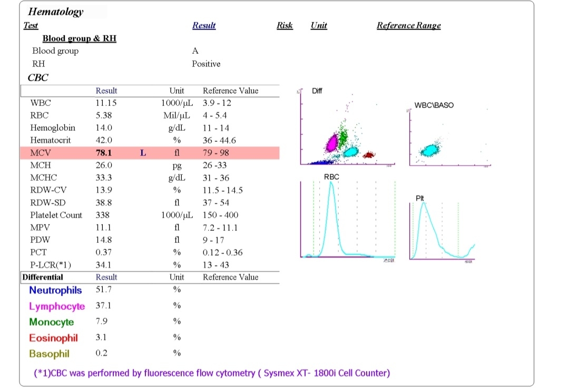Select the highlighted MCV row

[x=150, y=153]
